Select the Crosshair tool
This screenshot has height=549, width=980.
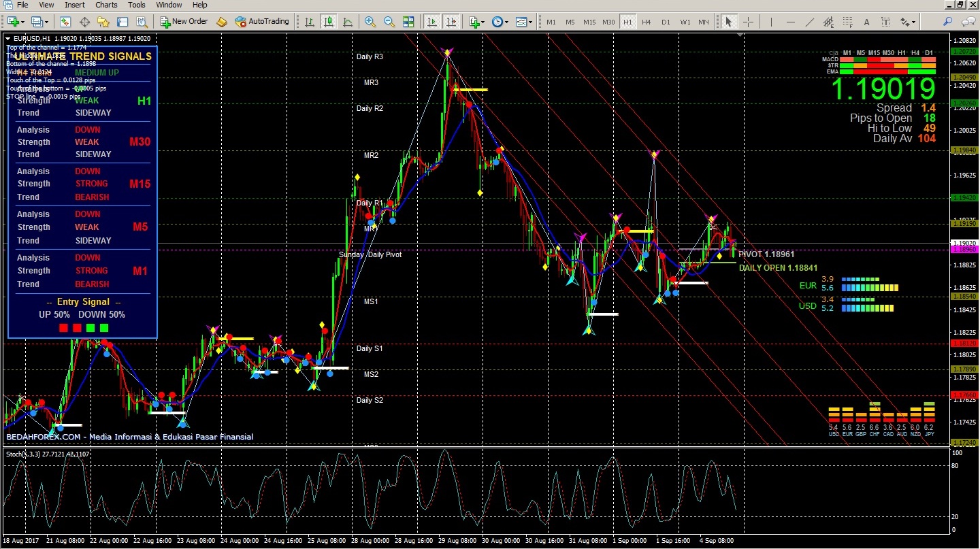point(748,22)
